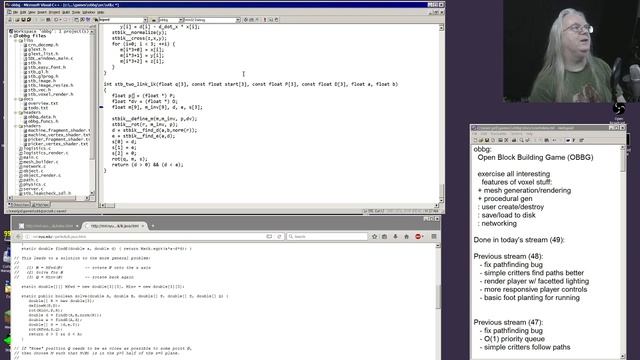Switch to the ClassView tab in workspace pane
640x360 pixels.
pyautogui.click(x=19, y=205)
